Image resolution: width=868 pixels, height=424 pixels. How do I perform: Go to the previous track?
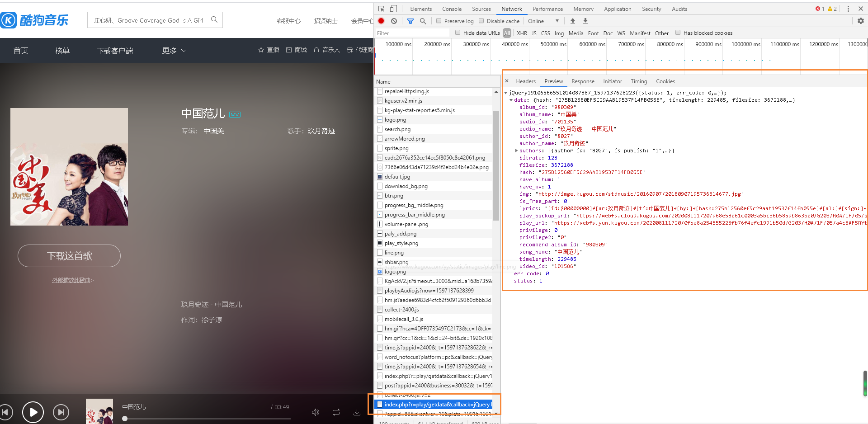point(6,412)
